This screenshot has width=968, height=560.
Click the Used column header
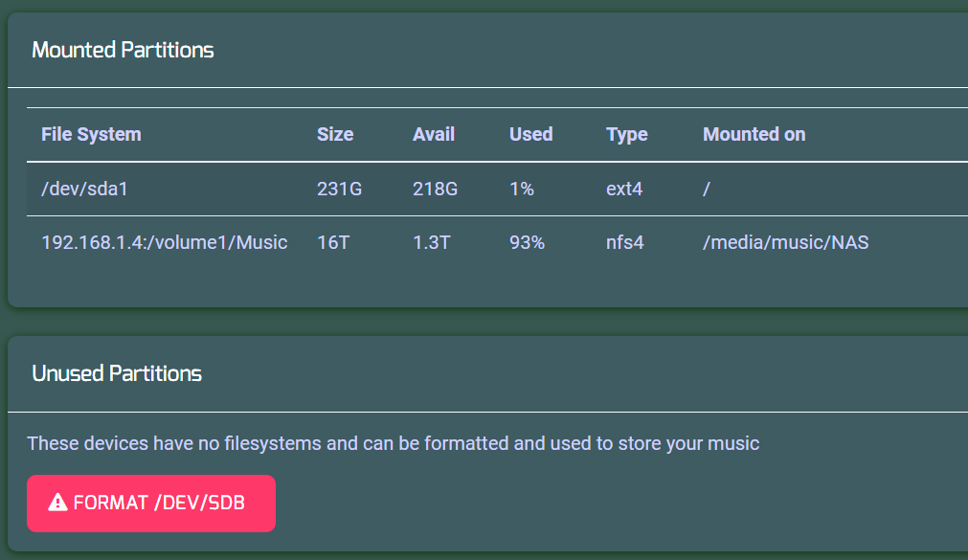click(x=531, y=135)
